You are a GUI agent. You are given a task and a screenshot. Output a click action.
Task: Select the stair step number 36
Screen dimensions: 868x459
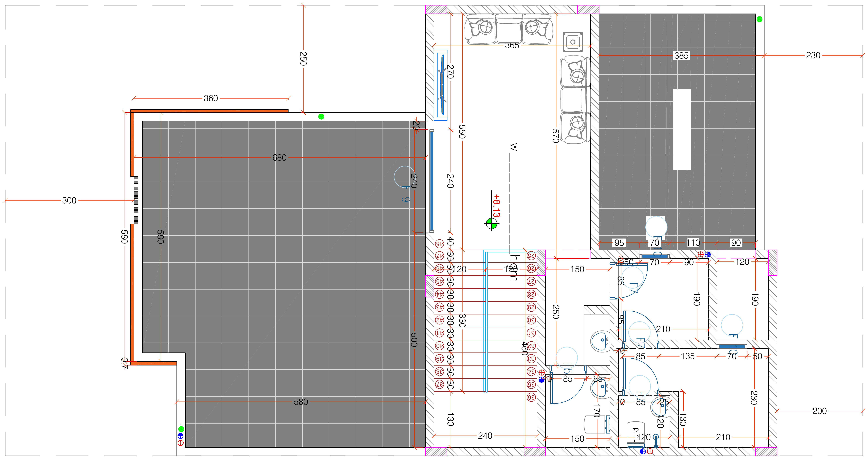531,397
